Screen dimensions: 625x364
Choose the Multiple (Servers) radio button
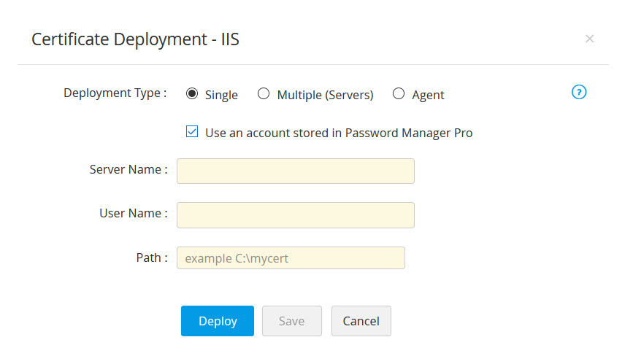coord(264,93)
